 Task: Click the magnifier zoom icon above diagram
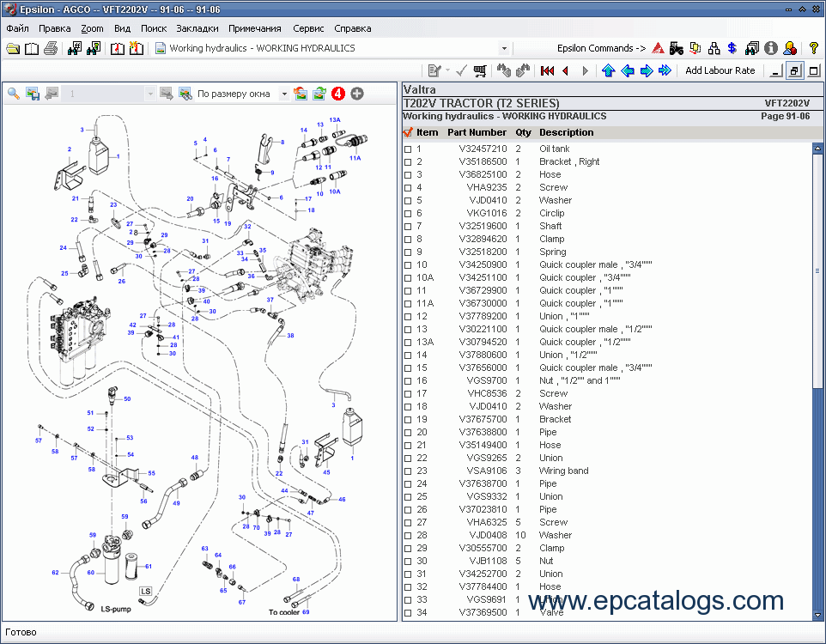(14, 94)
